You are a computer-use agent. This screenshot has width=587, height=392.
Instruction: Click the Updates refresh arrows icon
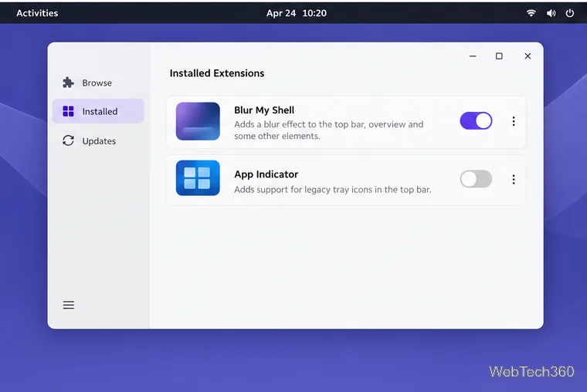[68, 140]
